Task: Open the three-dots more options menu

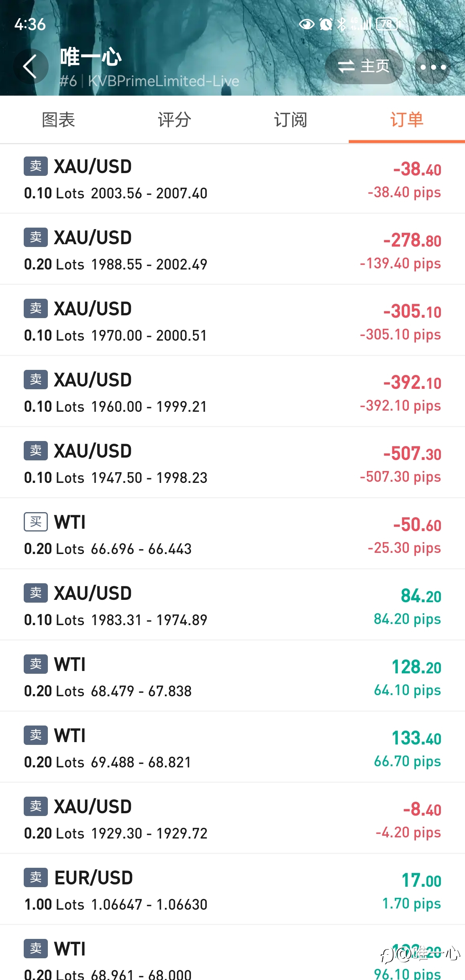Action: pyautogui.click(x=433, y=67)
